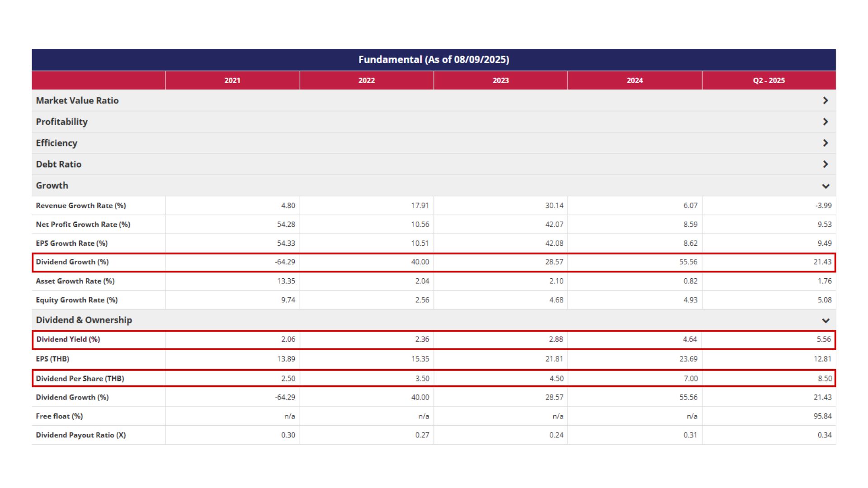
Task: Click Dividend Payout Ratio (X) label
Action: [x=81, y=435]
